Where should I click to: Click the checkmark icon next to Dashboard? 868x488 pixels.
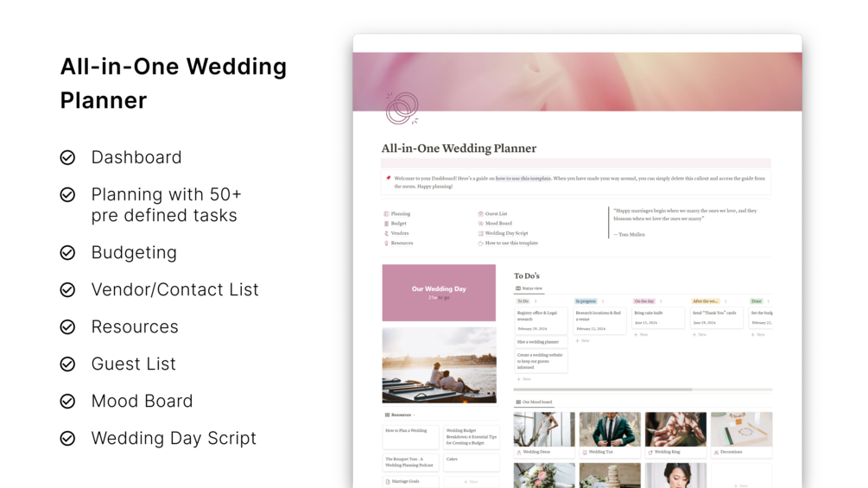[67, 158]
